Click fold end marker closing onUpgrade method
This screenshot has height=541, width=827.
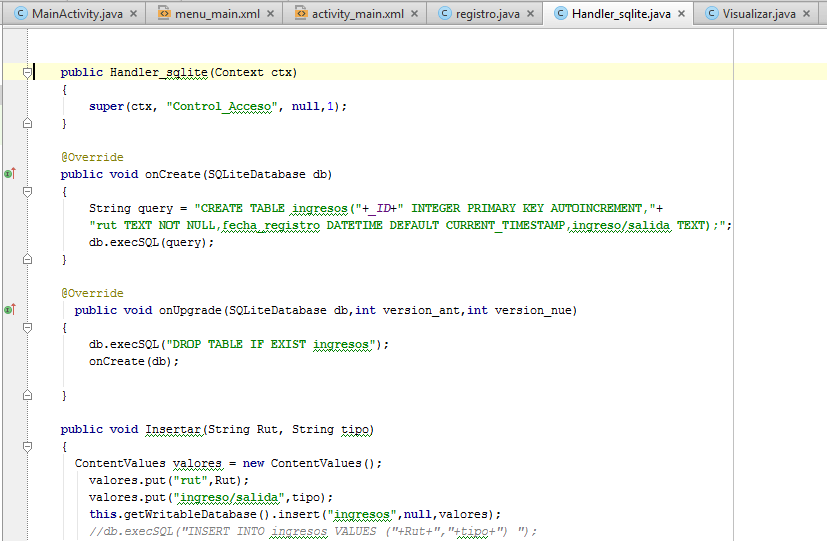[27, 395]
